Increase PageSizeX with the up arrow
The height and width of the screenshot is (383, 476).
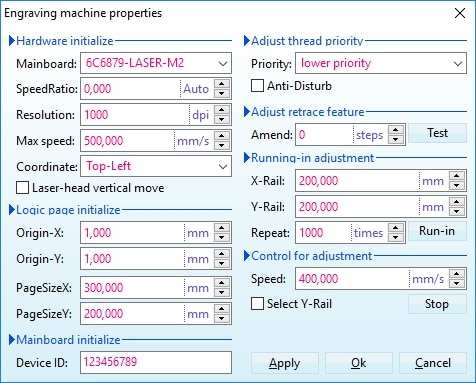pos(222,283)
